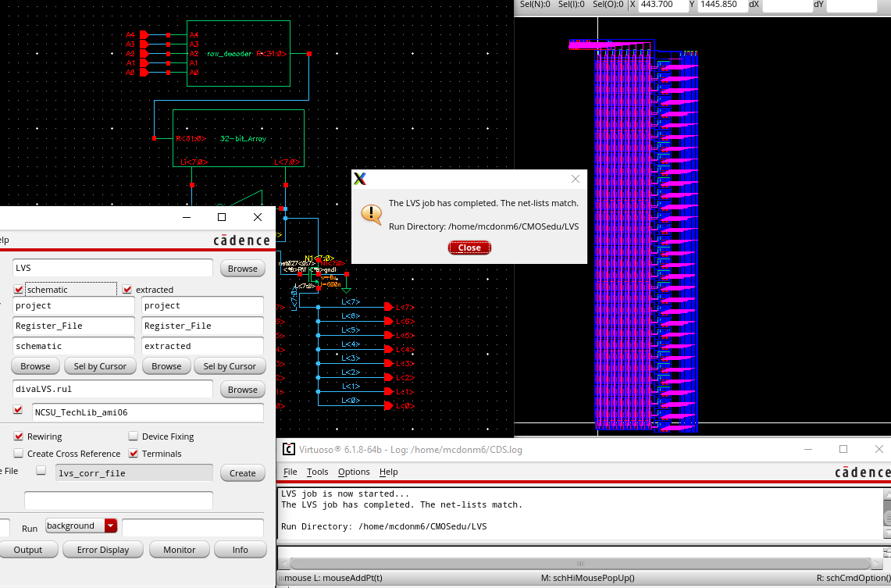Open the Tools menu in log window

[317, 472]
